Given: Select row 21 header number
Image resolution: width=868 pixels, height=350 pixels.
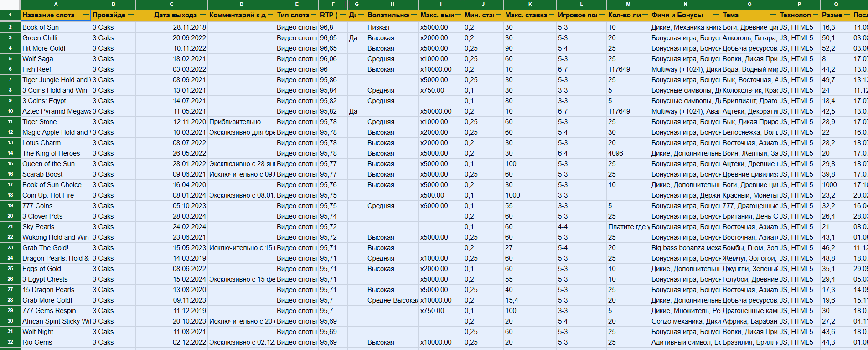Looking at the screenshot, I should click(x=10, y=226).
